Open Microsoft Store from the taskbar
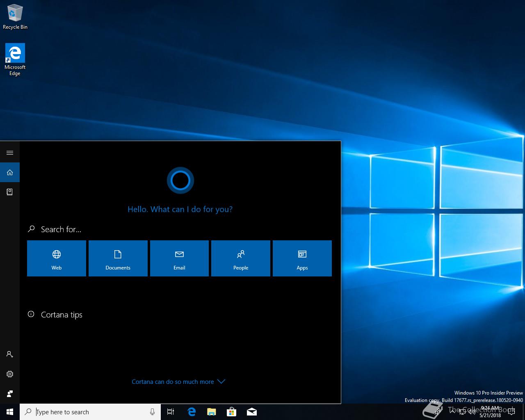This screenshot has height=420, width=525. coord(232,412)
